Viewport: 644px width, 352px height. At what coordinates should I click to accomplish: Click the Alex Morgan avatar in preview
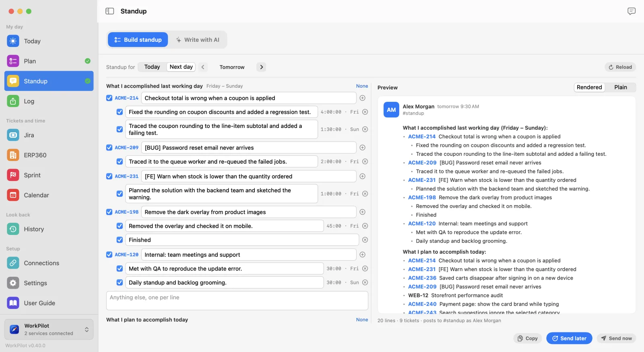point(391,110)
